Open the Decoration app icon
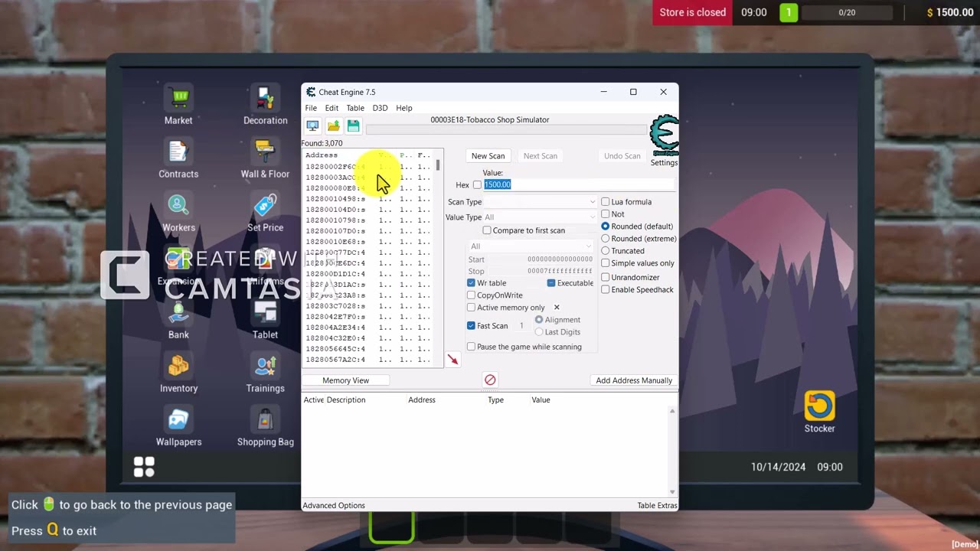This screenshot has height=551, width=980. [x=265, y=98]
